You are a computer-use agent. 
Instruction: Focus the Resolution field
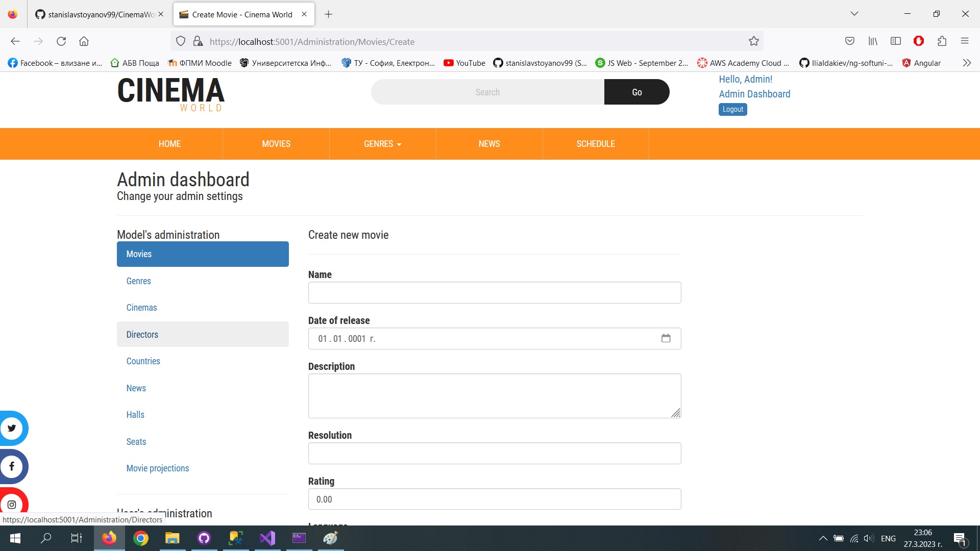(x=495, y=454)
